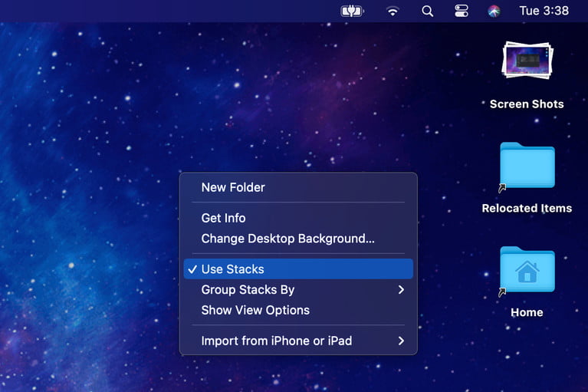Expand the Group Stacks By submenu arrow
588x392 pixels.
(x=401, y=290)
